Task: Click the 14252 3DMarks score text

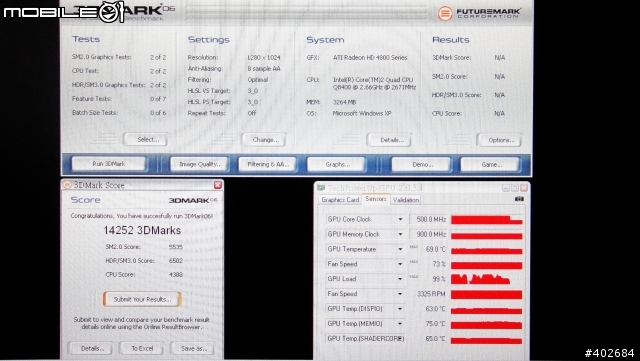Action: pyautogui.click(x=142, y=230)
